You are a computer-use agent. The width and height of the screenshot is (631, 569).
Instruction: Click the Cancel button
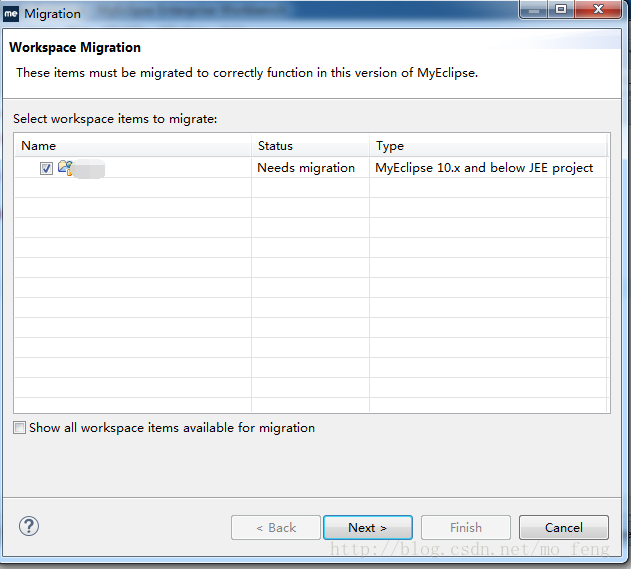[x=563, y=527]
